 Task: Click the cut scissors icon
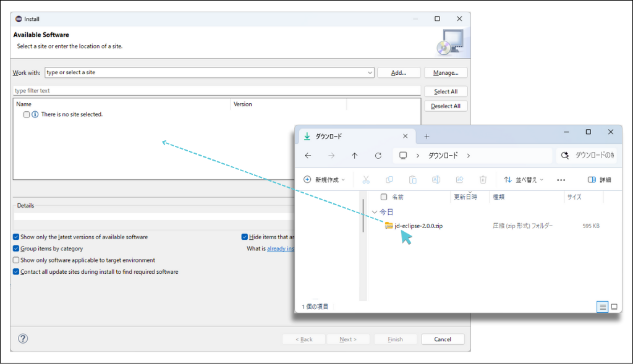[366, 180]
